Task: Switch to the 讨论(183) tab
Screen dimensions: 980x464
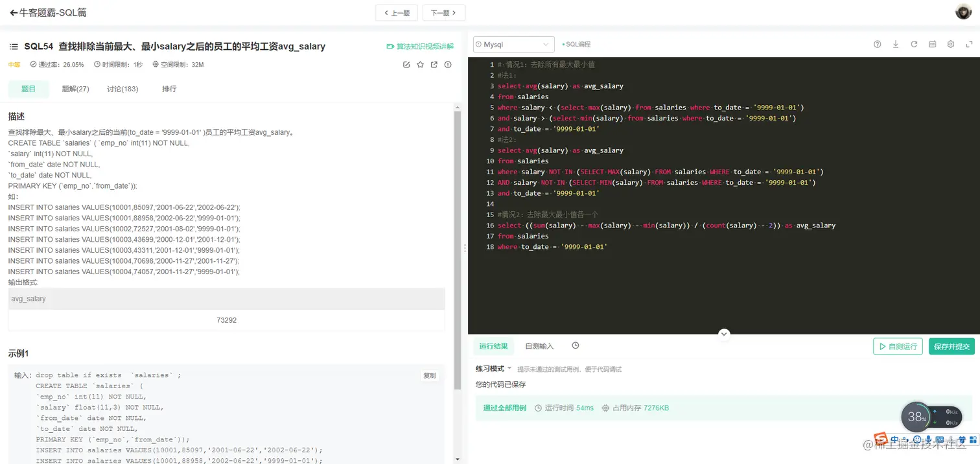Action: coord(122,89)
